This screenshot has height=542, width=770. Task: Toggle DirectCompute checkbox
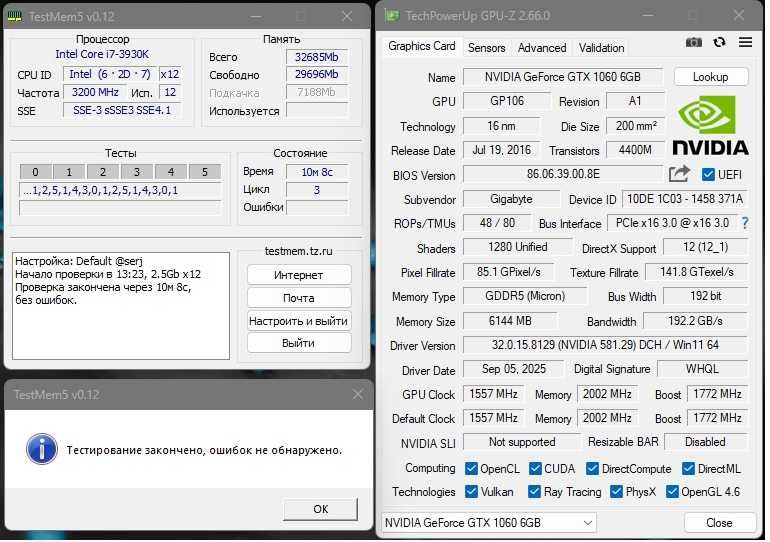tap(592, 468)
